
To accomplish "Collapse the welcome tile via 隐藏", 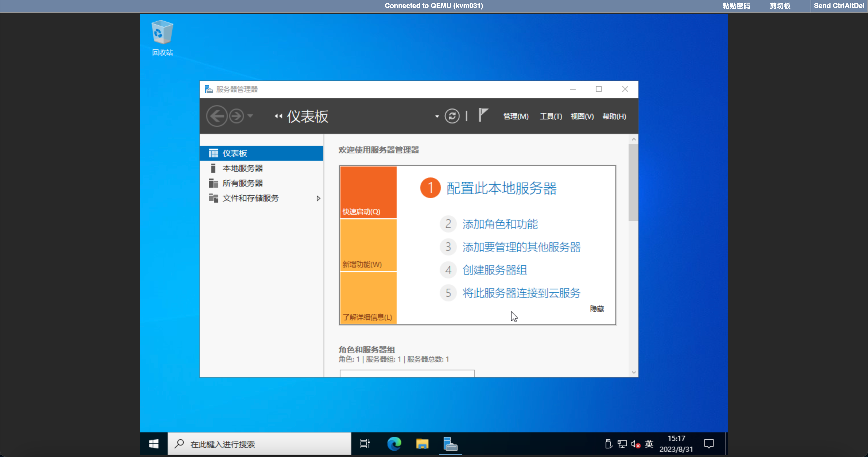I will point(597,309).
